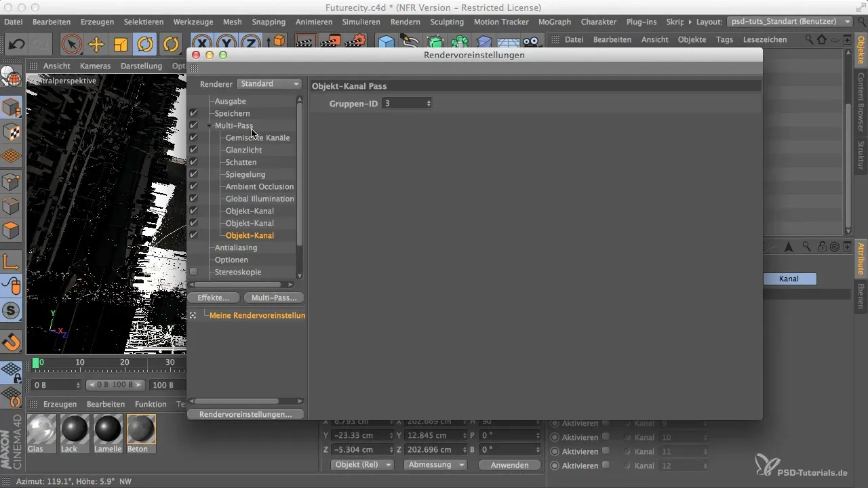The width and height of the screenshot is (868, 488).
Task: Click the attribute manager lock icon
Action: tap(822, 247)
